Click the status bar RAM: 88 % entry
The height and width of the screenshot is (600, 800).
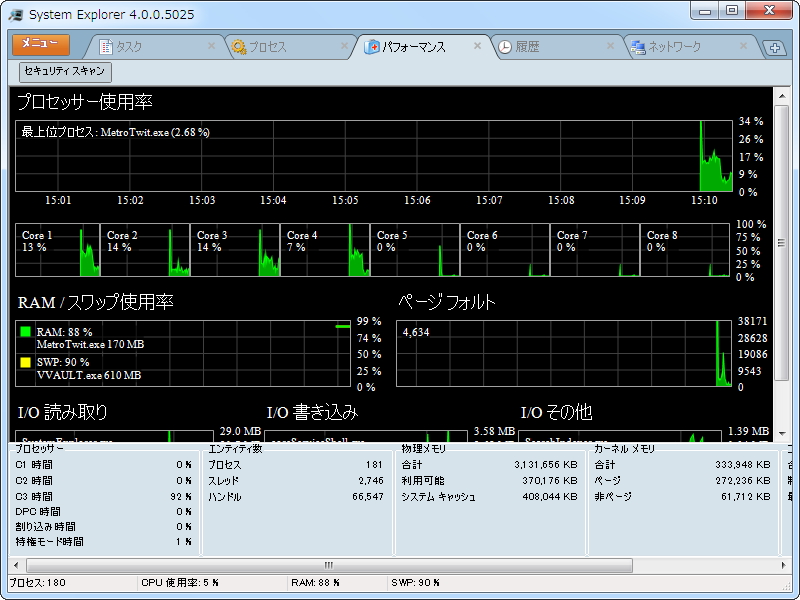pos(315,582)
